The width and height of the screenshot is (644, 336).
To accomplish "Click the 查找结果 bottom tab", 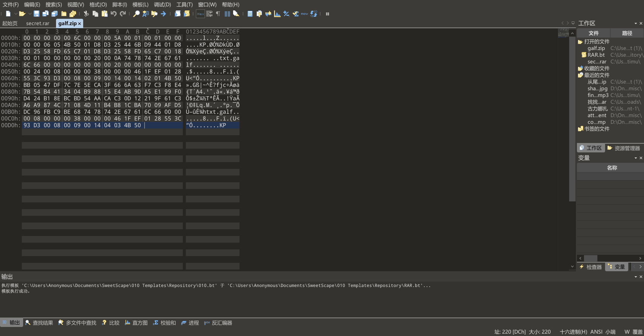I will click(x=39, y=323).
